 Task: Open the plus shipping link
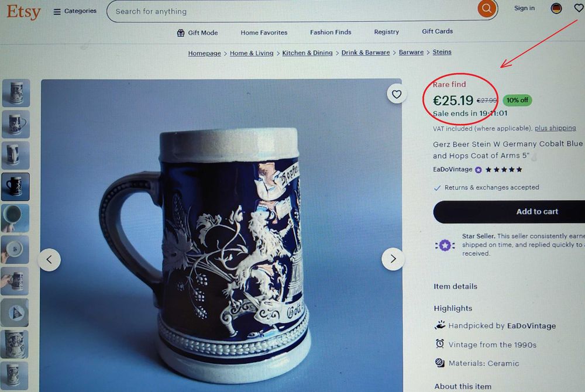click(555, 128)
